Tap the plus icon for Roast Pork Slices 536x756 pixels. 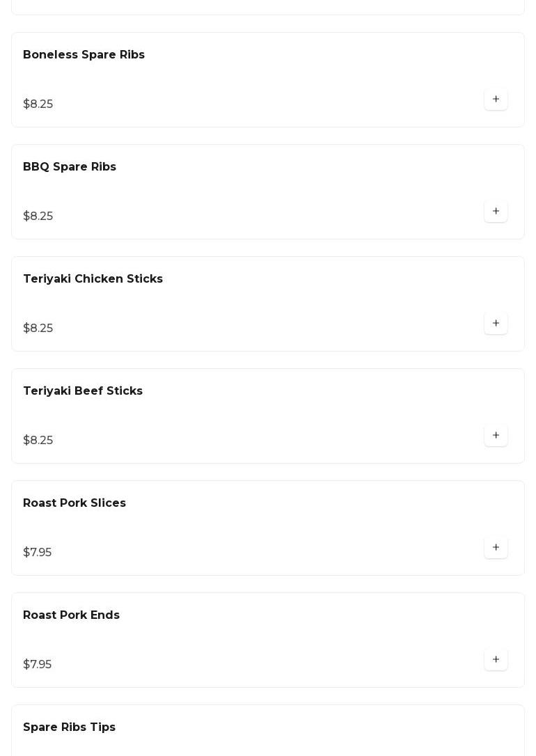(496, 548)
